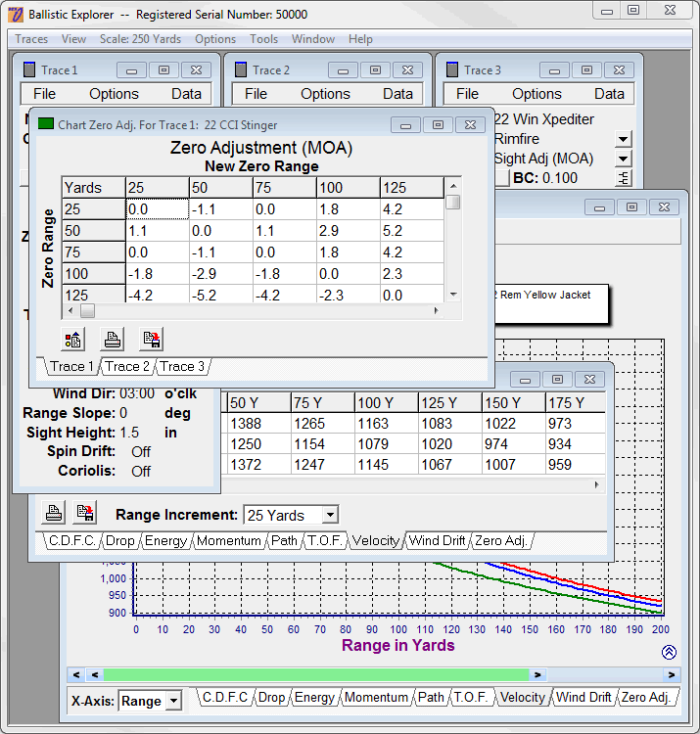Image resolution: width=700 pixels, height=734 pixels.
Task: Close the Trace 3 window
Action: 619,70
